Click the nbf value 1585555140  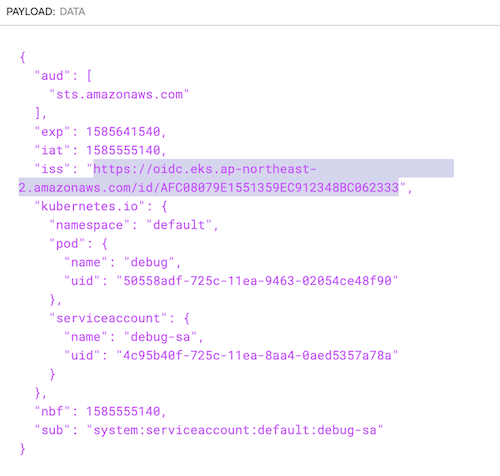point(123,412)
